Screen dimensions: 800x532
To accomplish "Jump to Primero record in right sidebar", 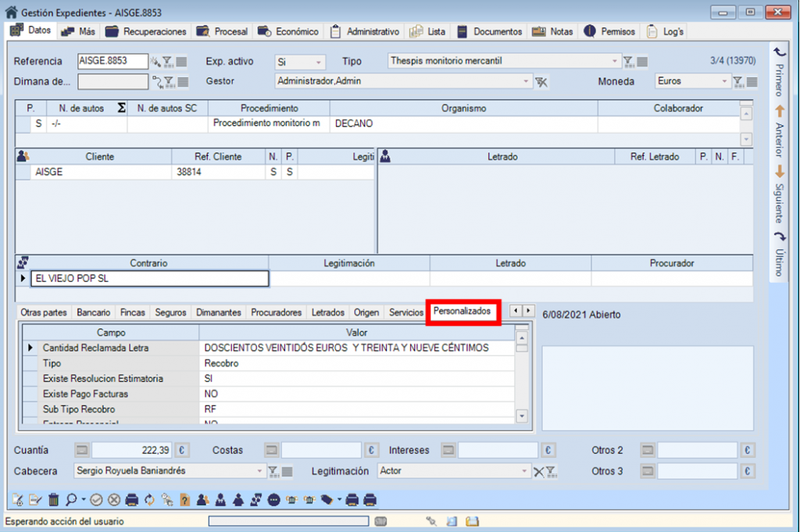I will (x=778, y=71).
